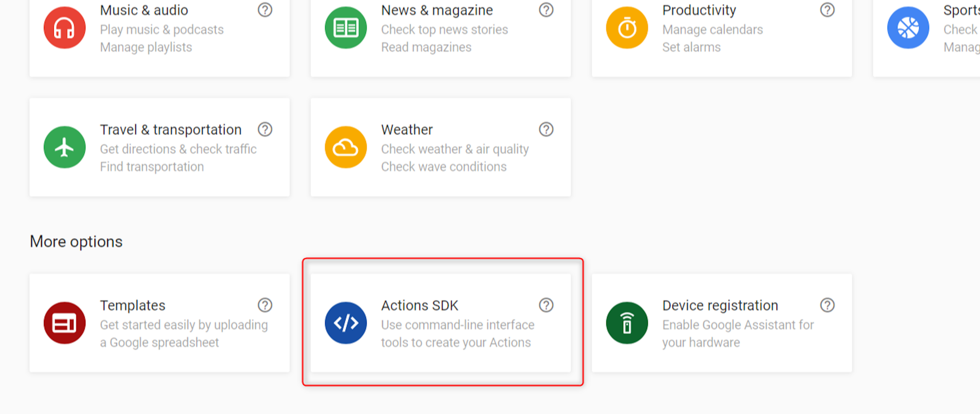980x414 pixels.
Task: Open help for Device registration
Action: coord(827,305)
